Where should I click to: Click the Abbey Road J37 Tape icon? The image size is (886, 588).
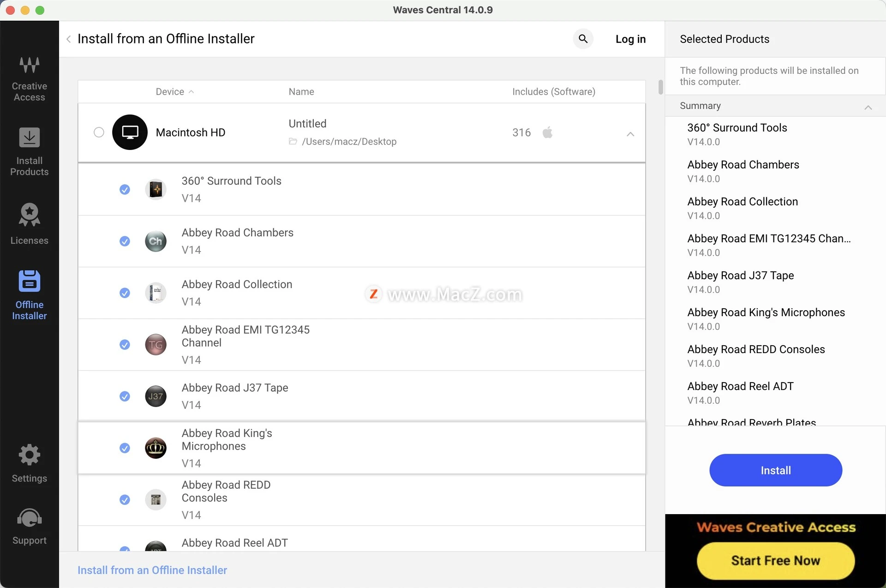click(156, 396)
